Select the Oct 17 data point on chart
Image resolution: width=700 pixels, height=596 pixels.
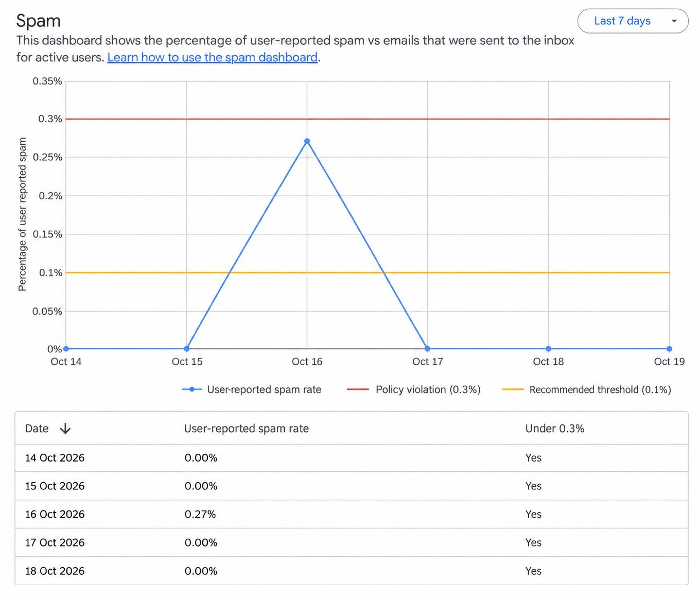[x=428, y=349]
